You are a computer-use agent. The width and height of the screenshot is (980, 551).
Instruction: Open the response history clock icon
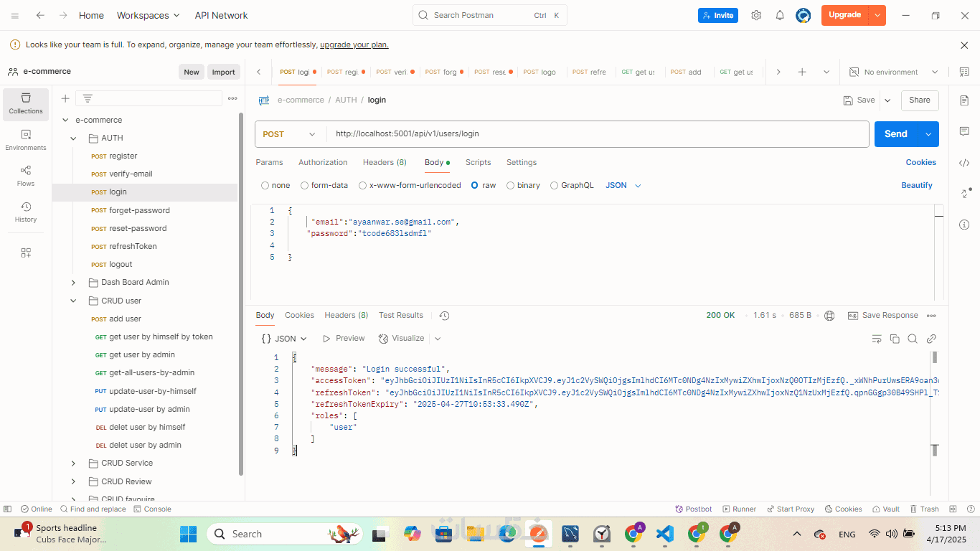click(444, 316)
